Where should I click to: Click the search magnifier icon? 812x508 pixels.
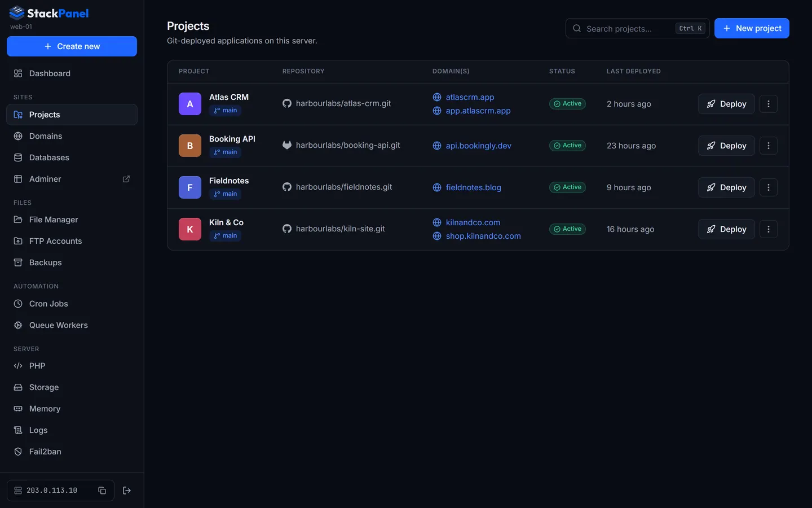click(x=577, y=28)
